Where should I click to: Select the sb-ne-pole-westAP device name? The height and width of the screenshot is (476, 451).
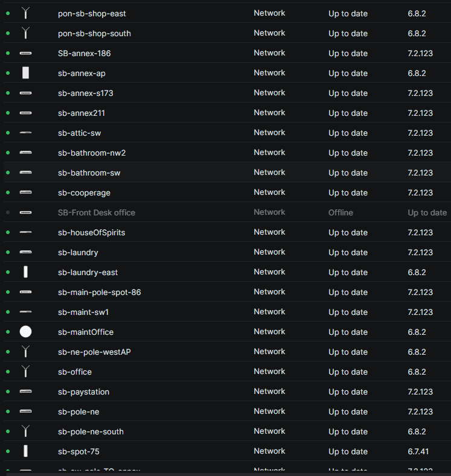point(94,352)
